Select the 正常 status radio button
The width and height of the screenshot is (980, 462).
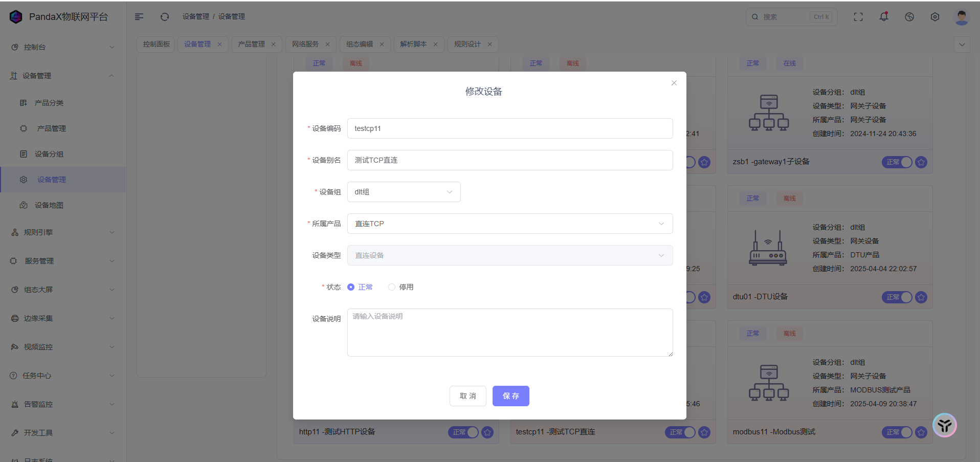tap(351, 287)
